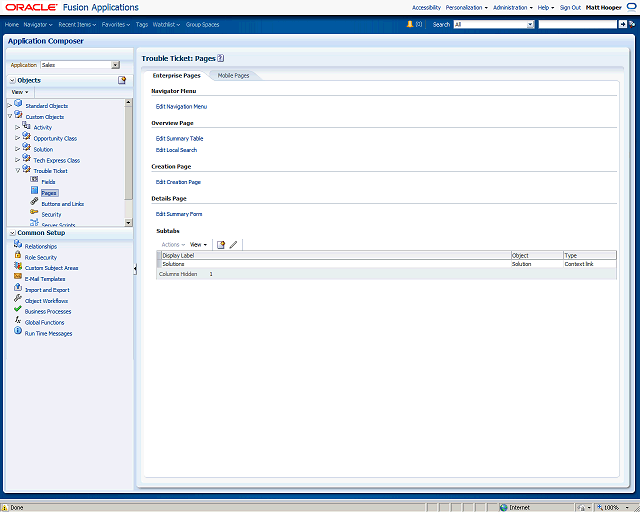Click the Standard Objects cube icon
This screenshot has height=512, width=640.
tap(18, 103)
